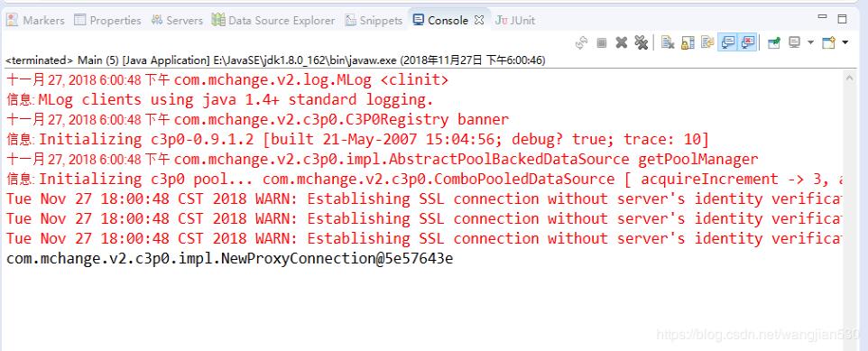
Task: Open the Data Source Explorer tab
Action: click(x=273, y=21)
